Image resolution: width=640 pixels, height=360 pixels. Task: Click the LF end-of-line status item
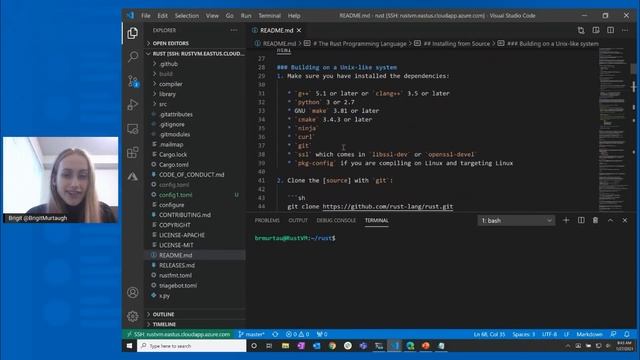(567, 334)
